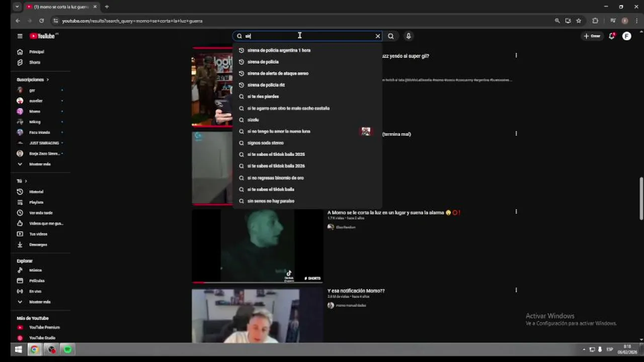Image resolution: width=644 pixels, height=362 pixels.
Task: Open the tab search dropdown arrow
Action: [x=17, y=7]
